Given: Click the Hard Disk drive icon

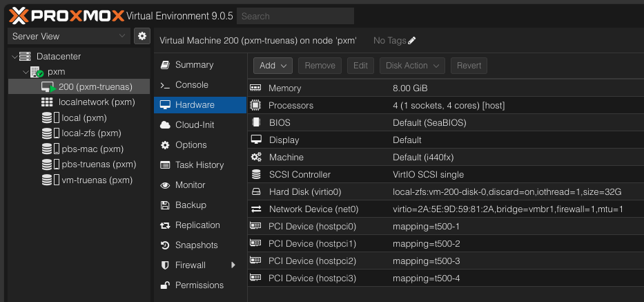Looking at the screenshot, I should 256,191.
